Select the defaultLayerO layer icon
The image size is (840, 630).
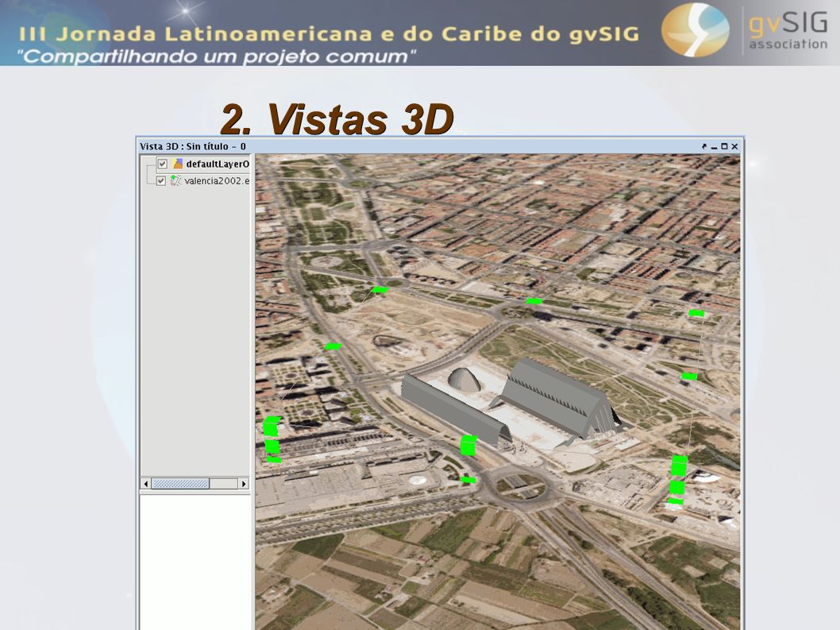pos(178,164)
